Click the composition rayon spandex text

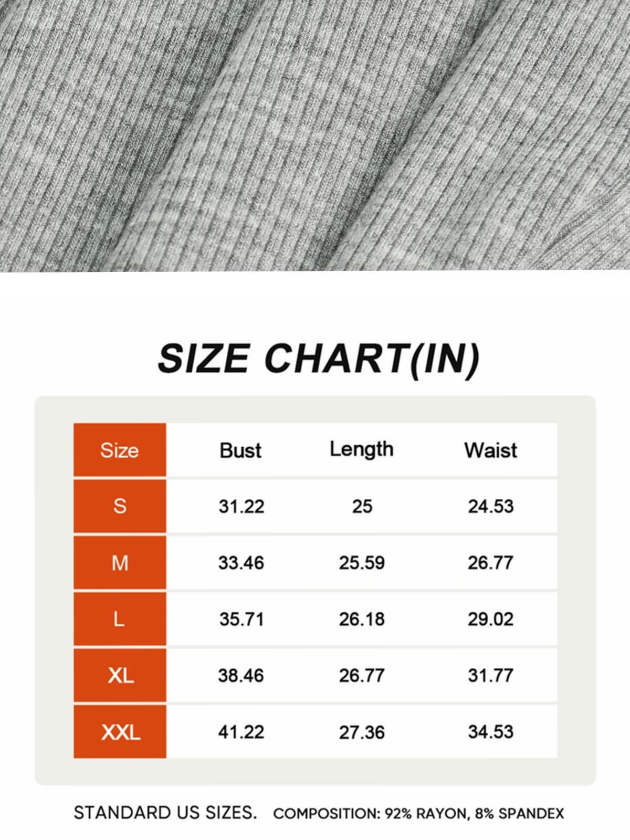pos(418,814)
